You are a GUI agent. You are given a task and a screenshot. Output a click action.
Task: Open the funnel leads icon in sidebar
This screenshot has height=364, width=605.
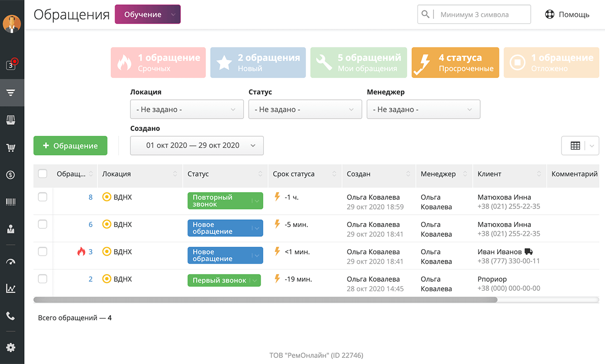point(11,92)
